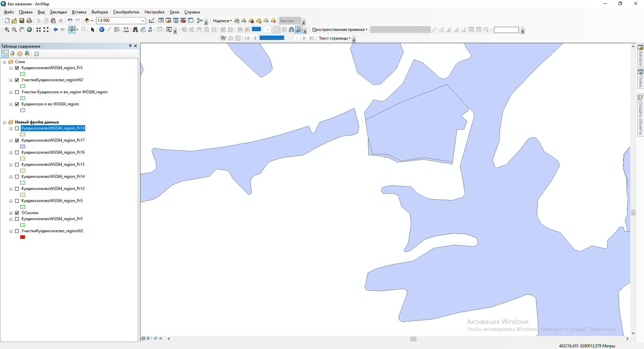644x349 pixels.
Task: Zoom to full extent with globe icon
Action: [30, 30]
